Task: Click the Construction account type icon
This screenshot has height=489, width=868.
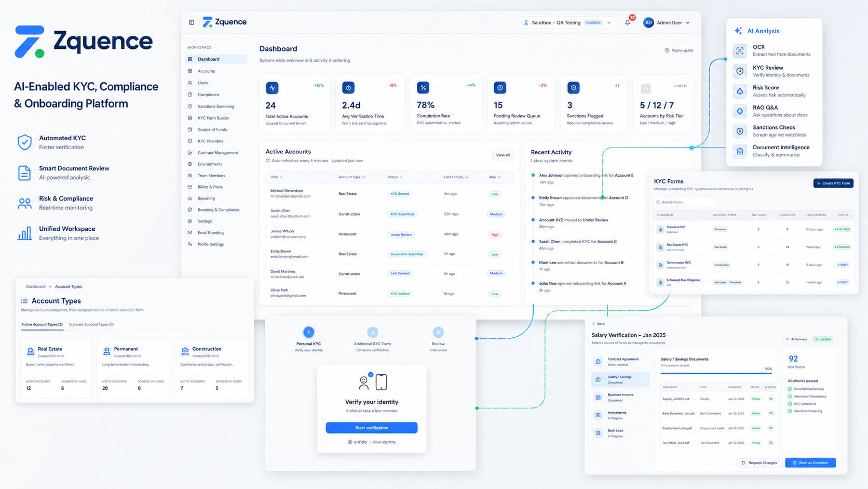Action: (x=185, y=352)
